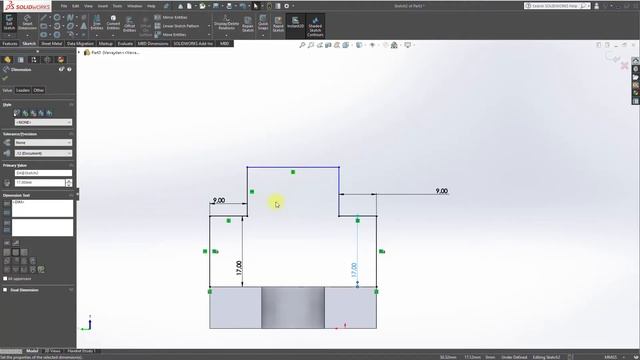This screenshot has height=360, width=640.
Task: Select the Circle sketch tool
Action: (57, 18)
